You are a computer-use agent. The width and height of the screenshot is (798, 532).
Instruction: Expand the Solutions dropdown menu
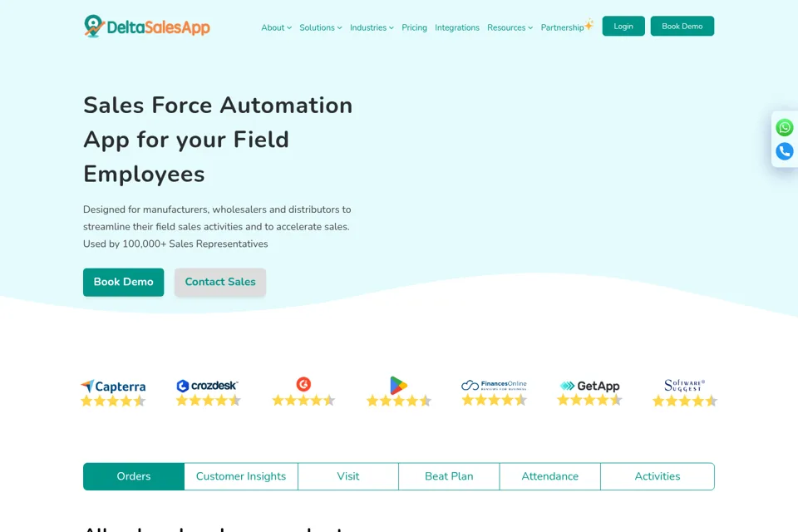[321, 27]
